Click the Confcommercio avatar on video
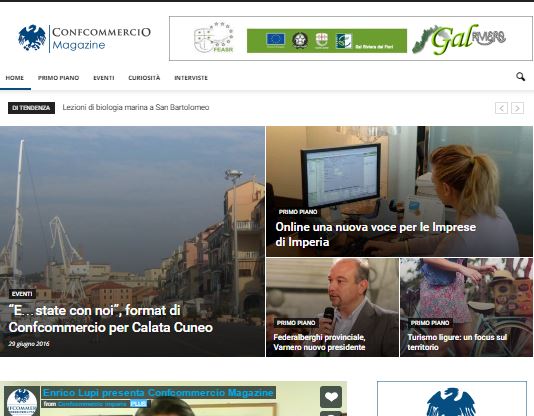The image size is (534, 416). pos(22,401)
